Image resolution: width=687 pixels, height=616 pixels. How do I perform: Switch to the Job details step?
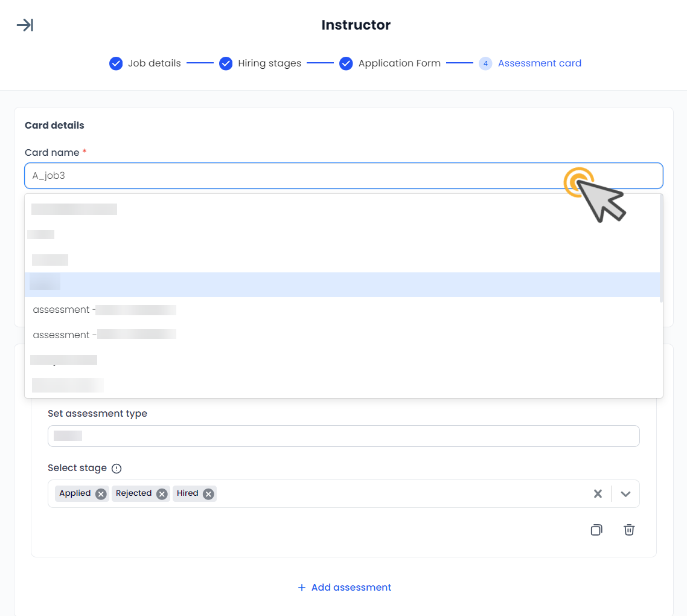click(155, 63)
